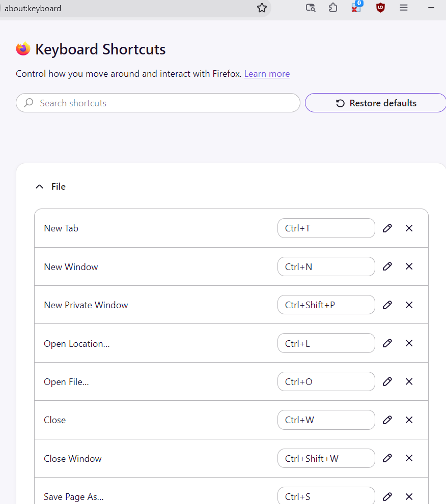Remove the Open Location shortcut
This screenshot has width=446, height=504.
(409, 343)
